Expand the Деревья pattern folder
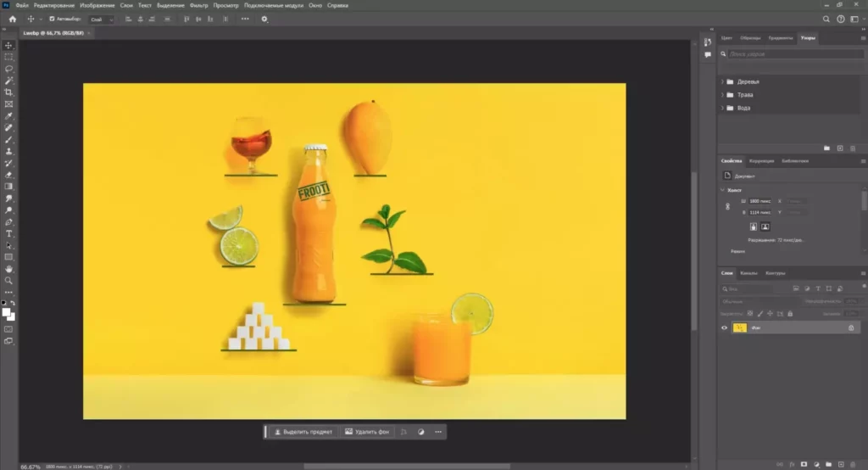 (722, 81)
